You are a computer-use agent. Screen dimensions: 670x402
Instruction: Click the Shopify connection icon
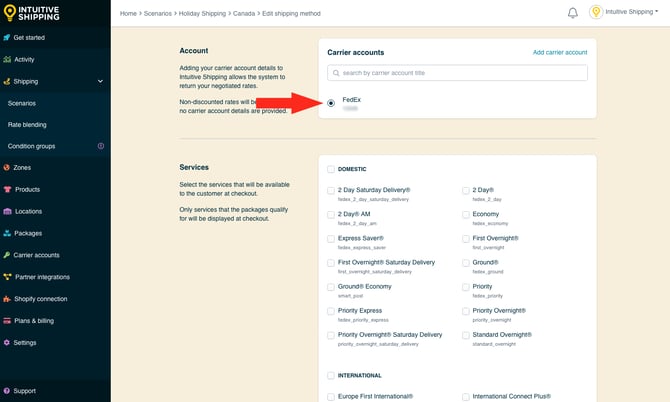click(x=8, y=299)
